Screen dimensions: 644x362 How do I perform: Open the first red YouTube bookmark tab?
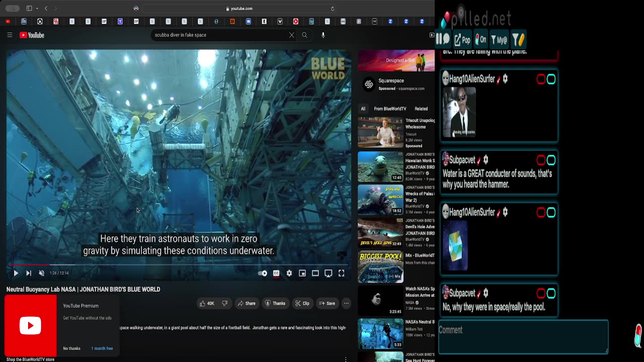8,22
